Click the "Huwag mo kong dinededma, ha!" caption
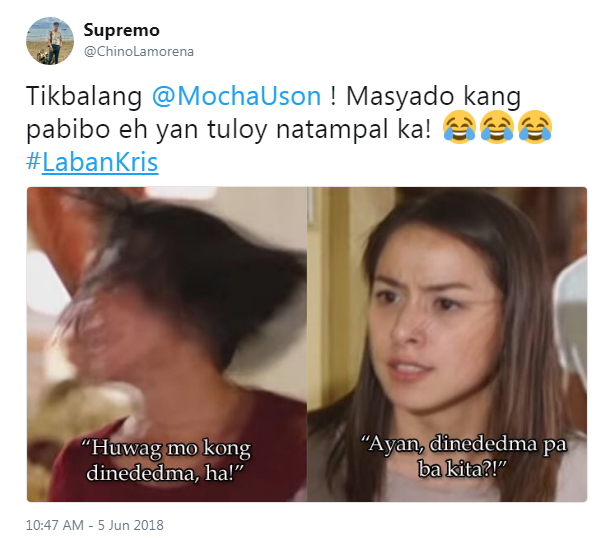 tap(165, 461)
